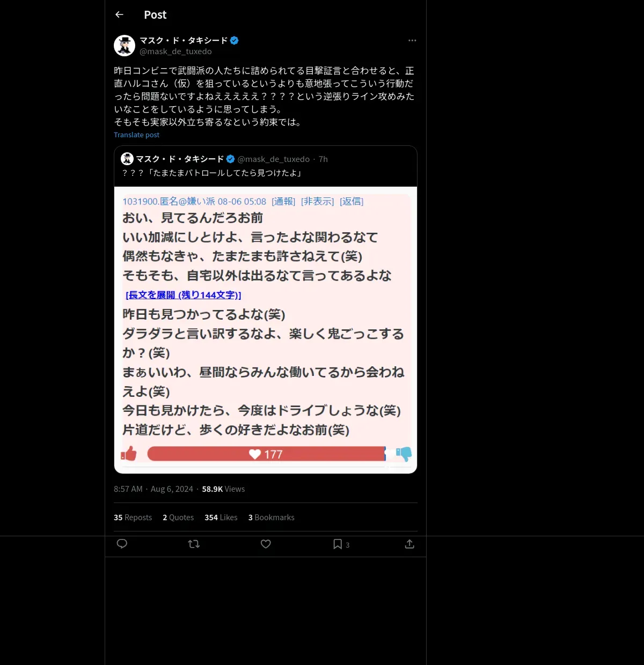644x665 pixels.
Task: Open share menu via upload icon
Action: [409, 544]
